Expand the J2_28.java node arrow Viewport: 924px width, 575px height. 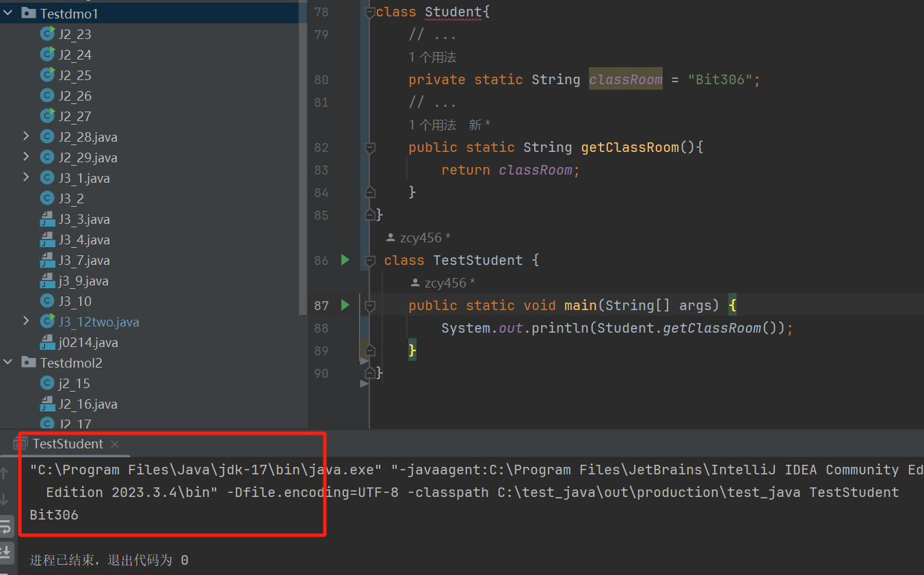click(x=26, y=136)
